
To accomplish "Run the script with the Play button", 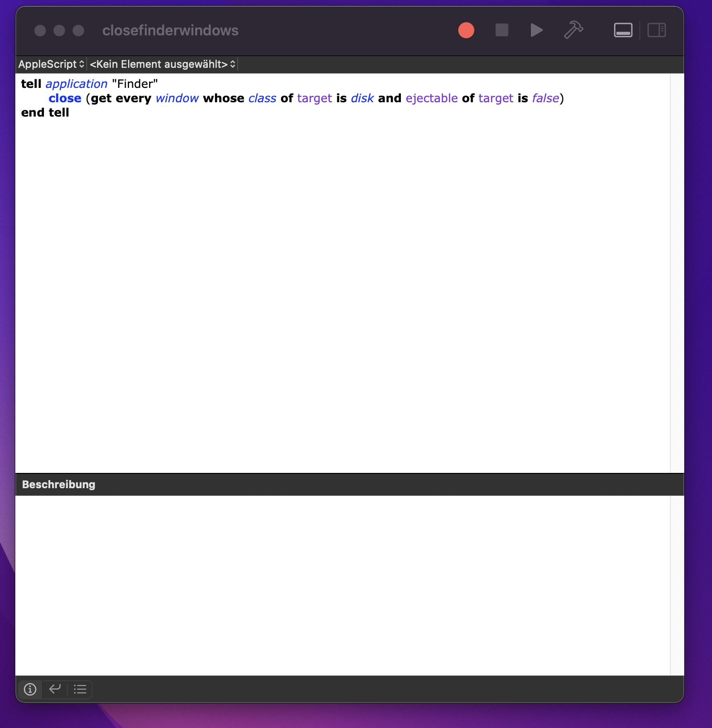I will [x=537, y=31].
